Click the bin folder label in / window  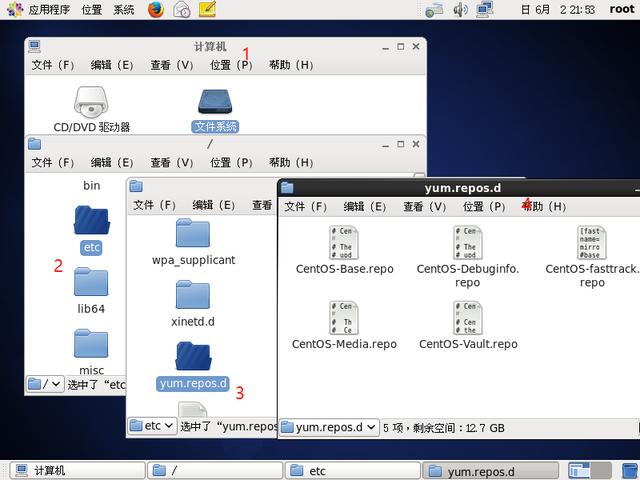click(91, 186)
